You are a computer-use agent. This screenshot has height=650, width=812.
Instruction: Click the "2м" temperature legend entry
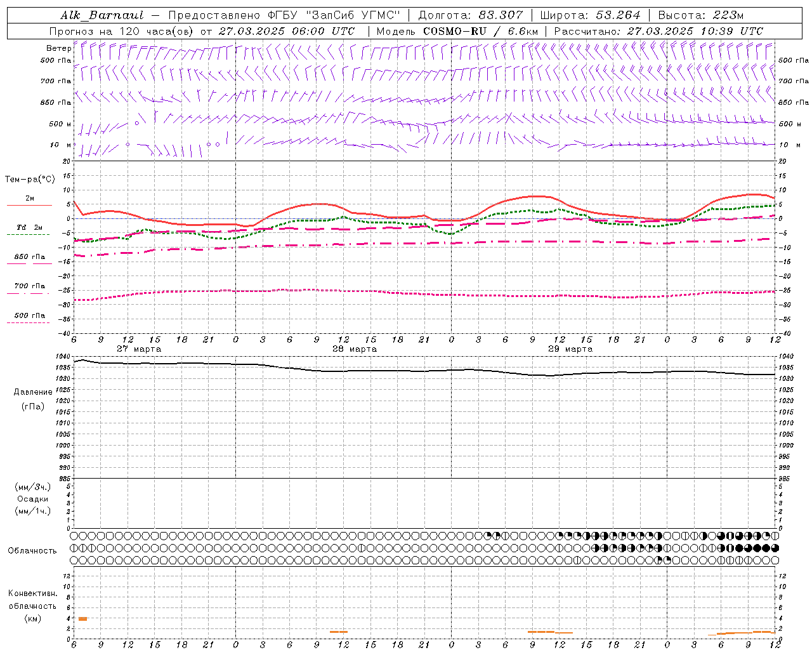pos(30,199)
